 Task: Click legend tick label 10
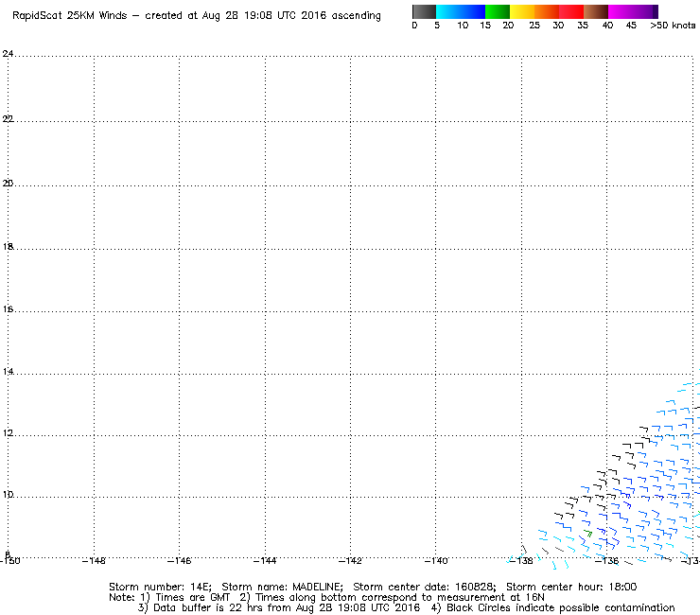(463, 26)
